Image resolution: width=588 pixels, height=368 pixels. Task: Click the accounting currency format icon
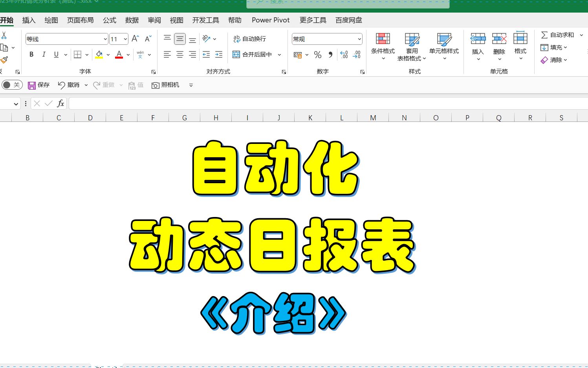[x=298, y=55]
